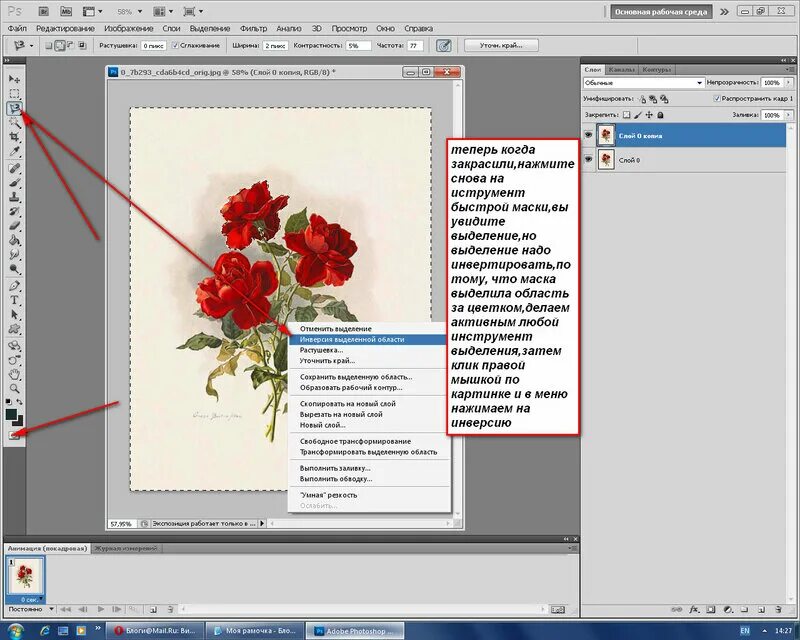This screenshot has height=640, width=800.
Task: Open the blend mode Обычные dropdown
Action: point(643,83)
